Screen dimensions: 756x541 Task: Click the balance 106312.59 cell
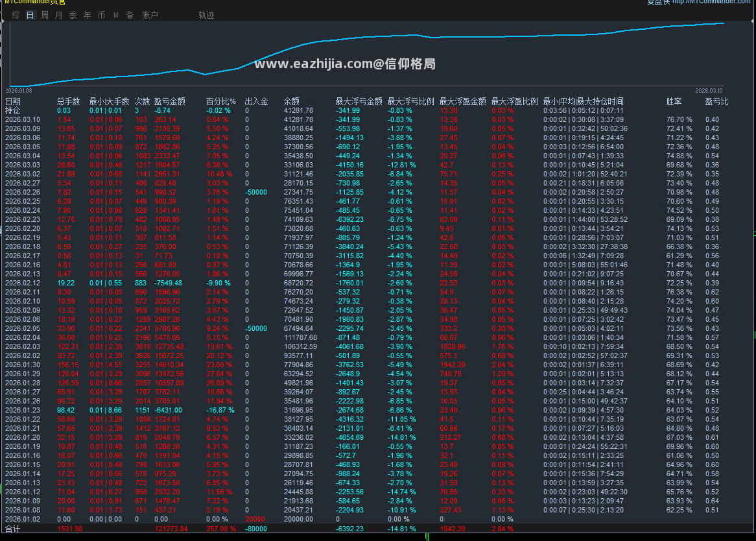pos(300,346)
